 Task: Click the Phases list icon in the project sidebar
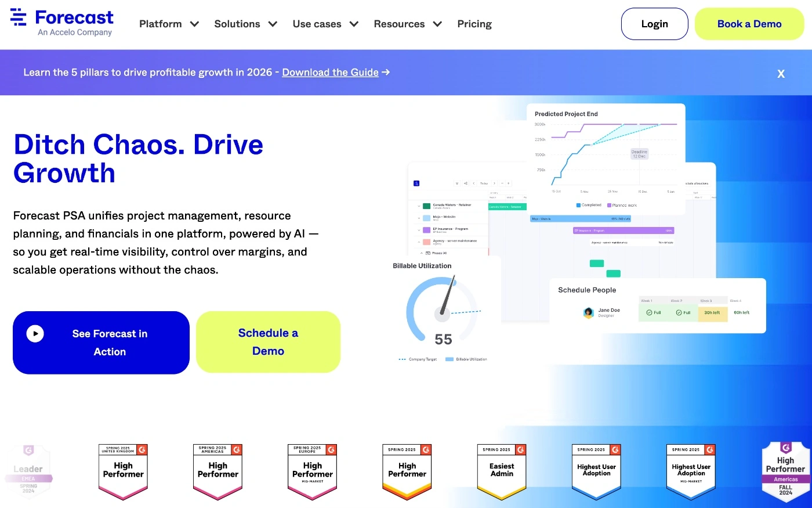pyautogui.click(x=428, y=253)
